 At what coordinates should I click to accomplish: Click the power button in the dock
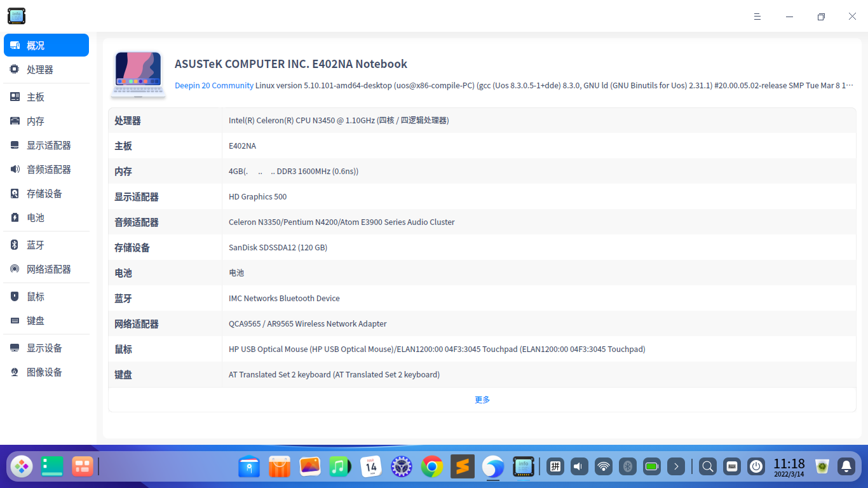(756, 467)
